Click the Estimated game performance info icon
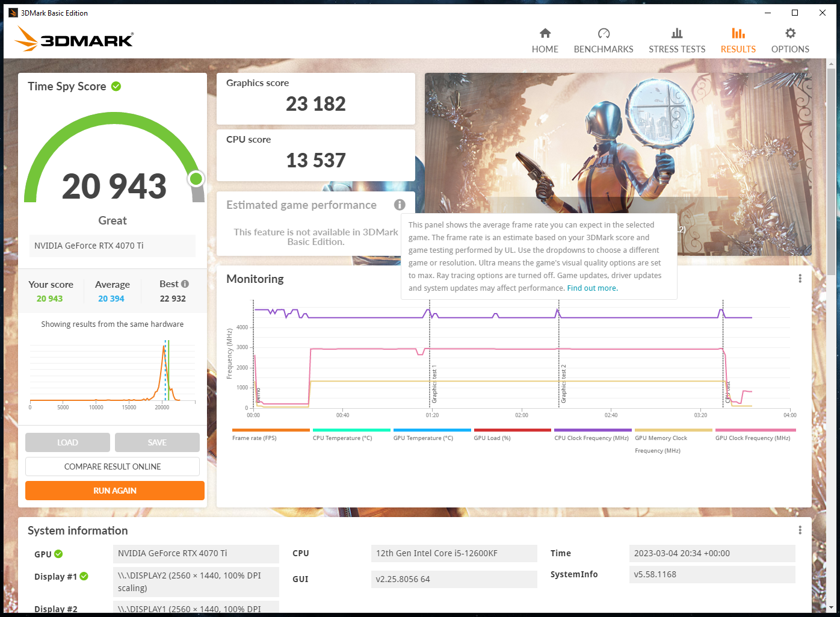The height and width of the screenshot is (617, 840). [400, 205]
